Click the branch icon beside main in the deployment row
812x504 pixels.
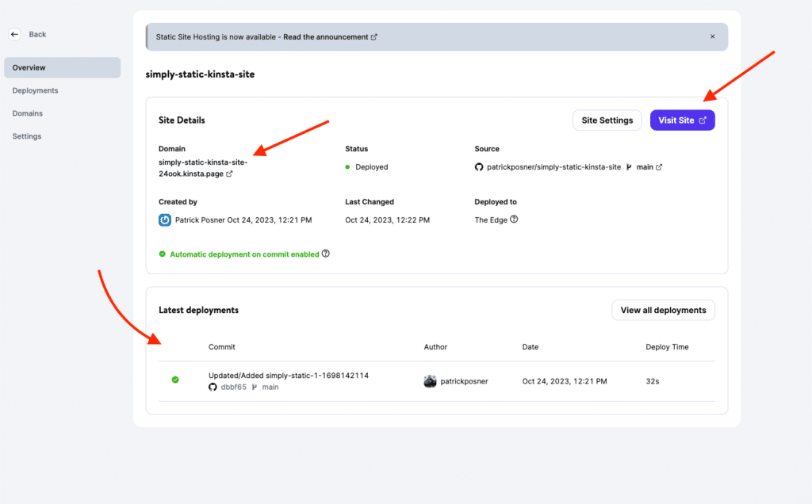pyautogui.click(x=255, y=387)
